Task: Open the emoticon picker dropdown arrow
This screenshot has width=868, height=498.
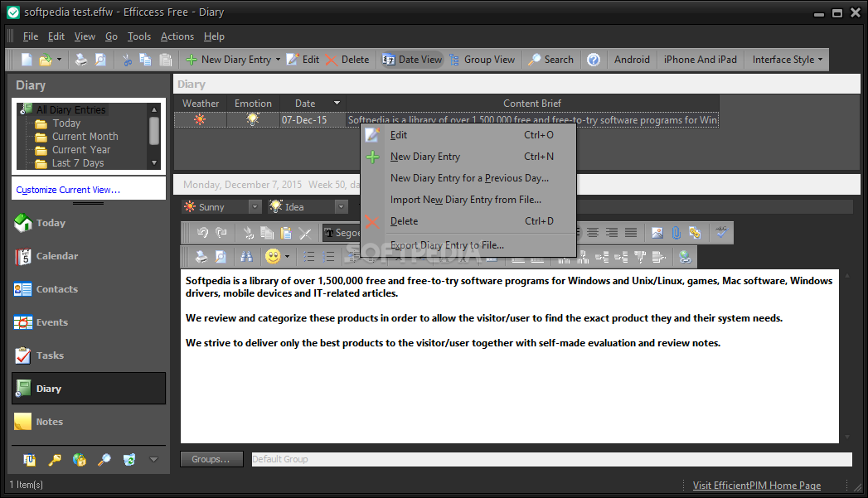Action: pos(287,257)
